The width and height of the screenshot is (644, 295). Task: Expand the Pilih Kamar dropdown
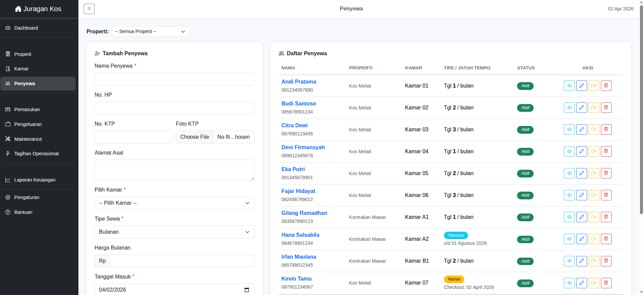(x=174, y=203)
